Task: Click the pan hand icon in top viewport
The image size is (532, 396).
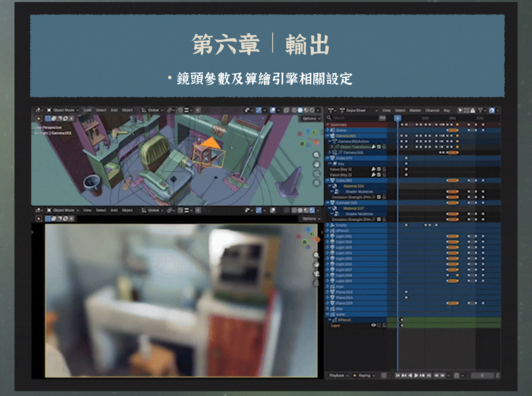Action: pos(316,164)
